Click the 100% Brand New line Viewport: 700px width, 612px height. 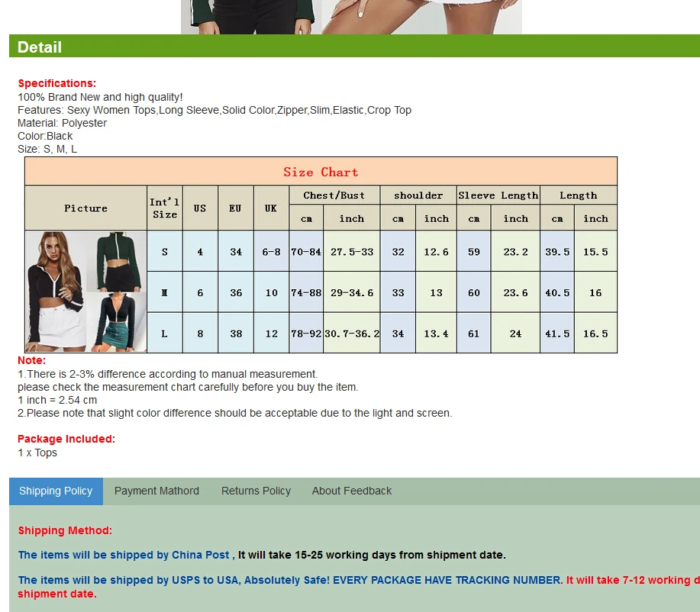100,98
